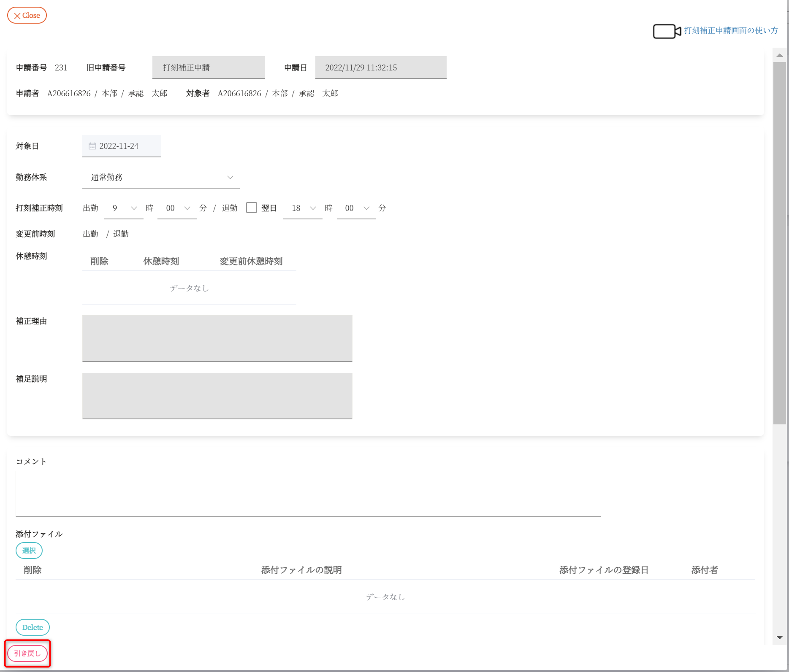Click the 補足説明 text area
This screenshot has height=672, width=789.
click(217, 396)
